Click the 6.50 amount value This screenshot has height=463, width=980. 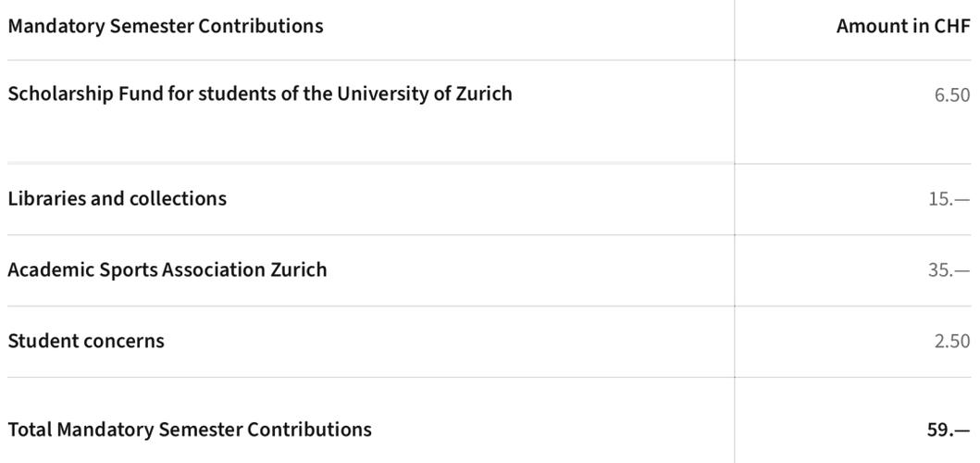point(952,95)
